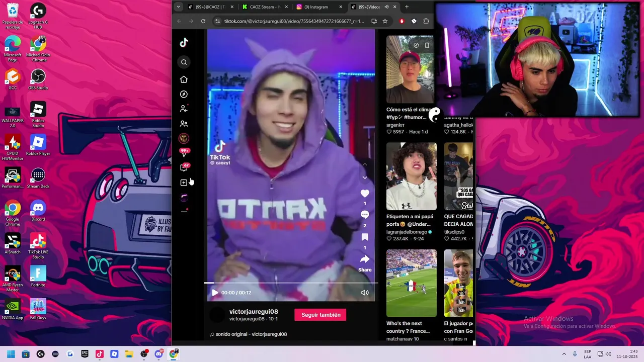The image size is (644, 362).
Task: Save the video with the bookmark icon
Action: point(365,237)
